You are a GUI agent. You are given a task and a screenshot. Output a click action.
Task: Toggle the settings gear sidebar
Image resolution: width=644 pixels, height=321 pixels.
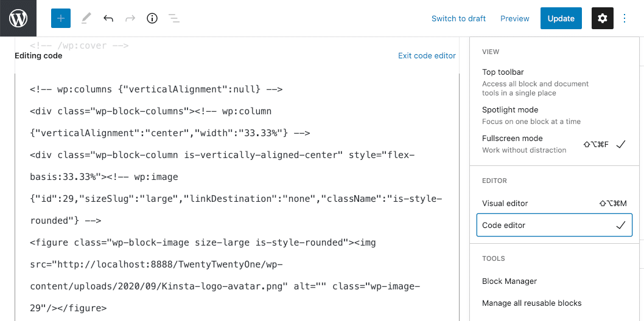[x=602, y=18]
